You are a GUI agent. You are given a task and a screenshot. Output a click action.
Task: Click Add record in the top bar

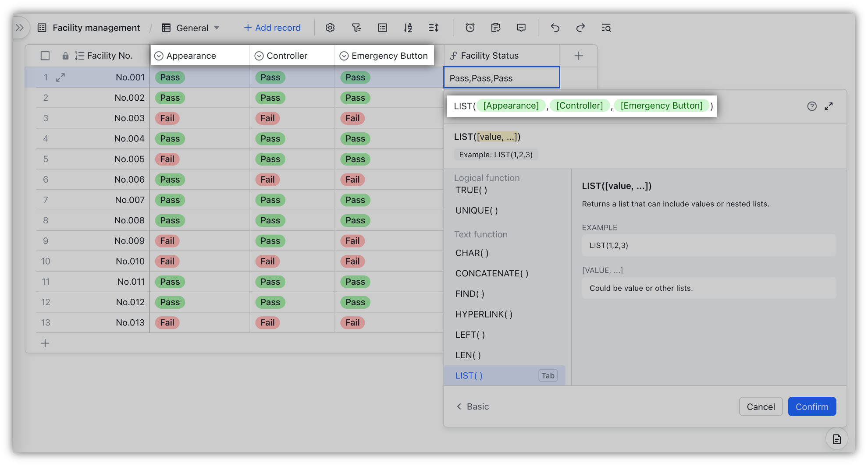point(272,28)
